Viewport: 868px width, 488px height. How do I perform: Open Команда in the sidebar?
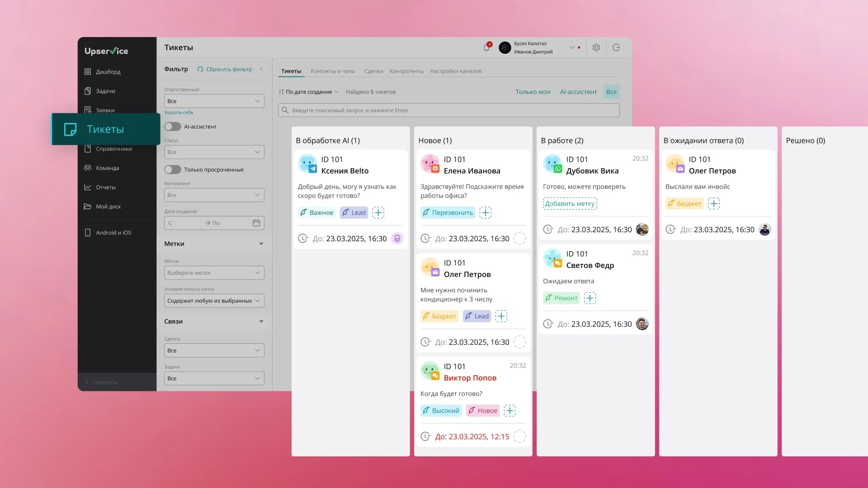107,168
